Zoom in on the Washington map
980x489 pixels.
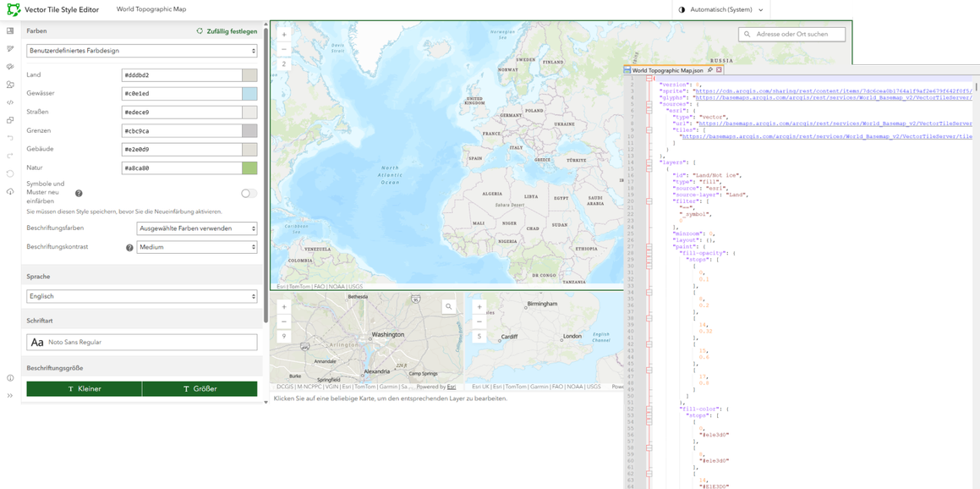tap(284, 307)
